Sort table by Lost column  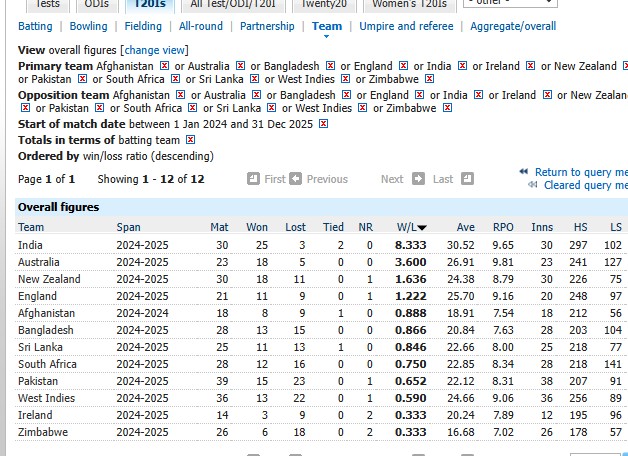pos(296,227)
